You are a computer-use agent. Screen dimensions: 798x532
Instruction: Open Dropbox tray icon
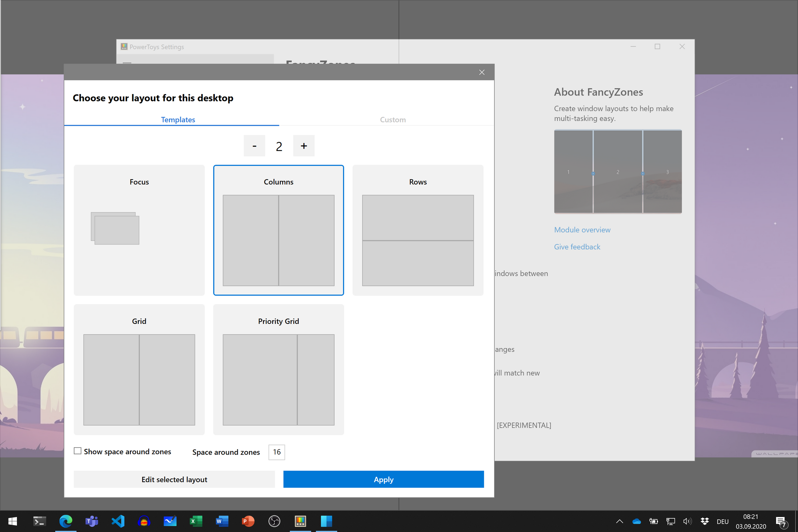click(705, 521)
